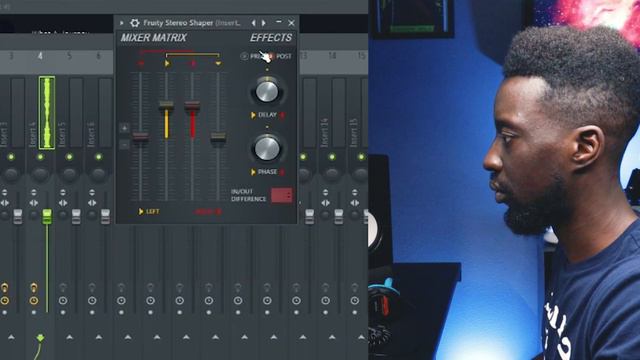Click the red arrow above third matrix fader
This screenshot has width=640, height=360.
(x=193, y=63)
